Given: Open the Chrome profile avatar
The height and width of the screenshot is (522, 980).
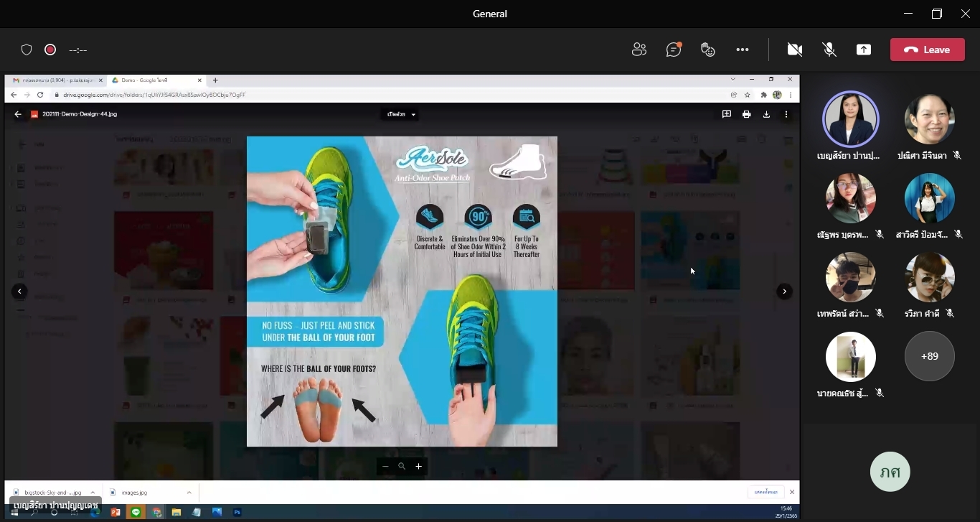Looking at the screenshot, I should point(777,95).
